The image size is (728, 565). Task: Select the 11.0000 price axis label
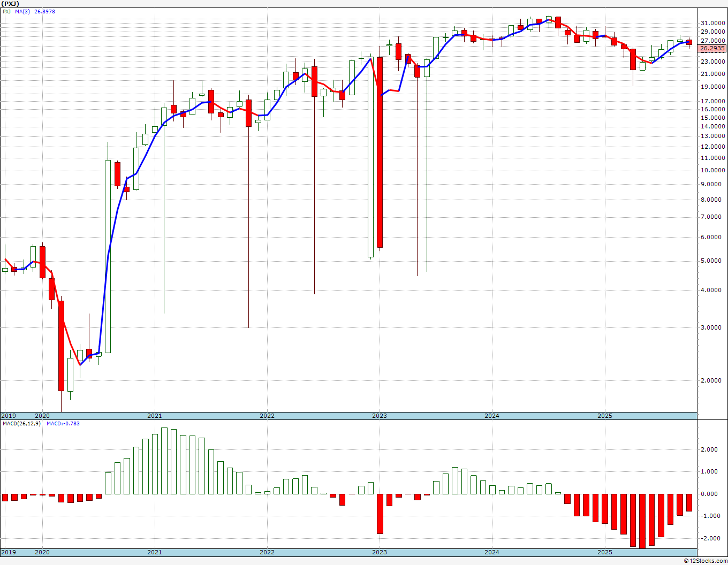712,158
